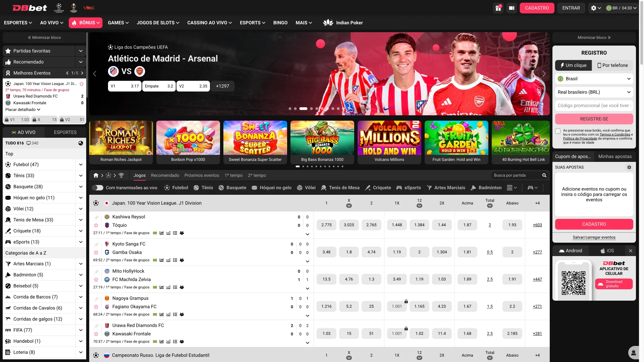Click the globe icon next to TUDO 816
Viewport: 644px width, 362px height.
point(81,143)
